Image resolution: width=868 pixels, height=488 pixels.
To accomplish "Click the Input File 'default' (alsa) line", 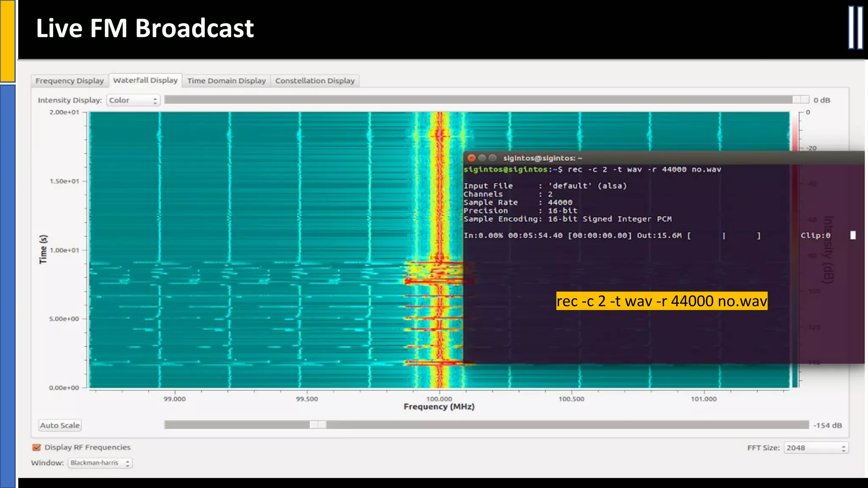I will [x=545, y=186].
